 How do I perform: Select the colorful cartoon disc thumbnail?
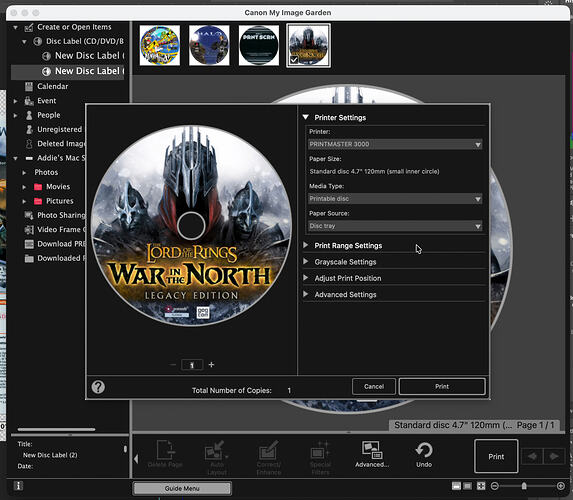[160, 45]
